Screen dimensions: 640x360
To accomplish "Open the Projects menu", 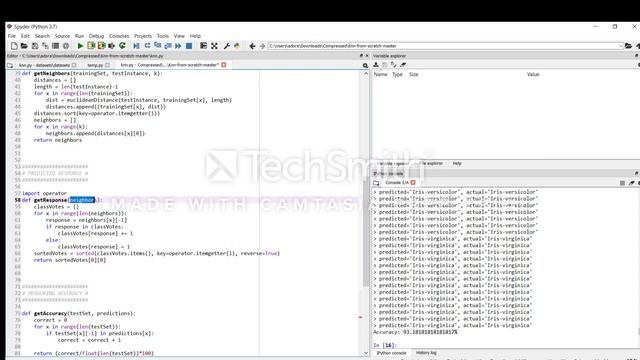I will coord(143,36).
